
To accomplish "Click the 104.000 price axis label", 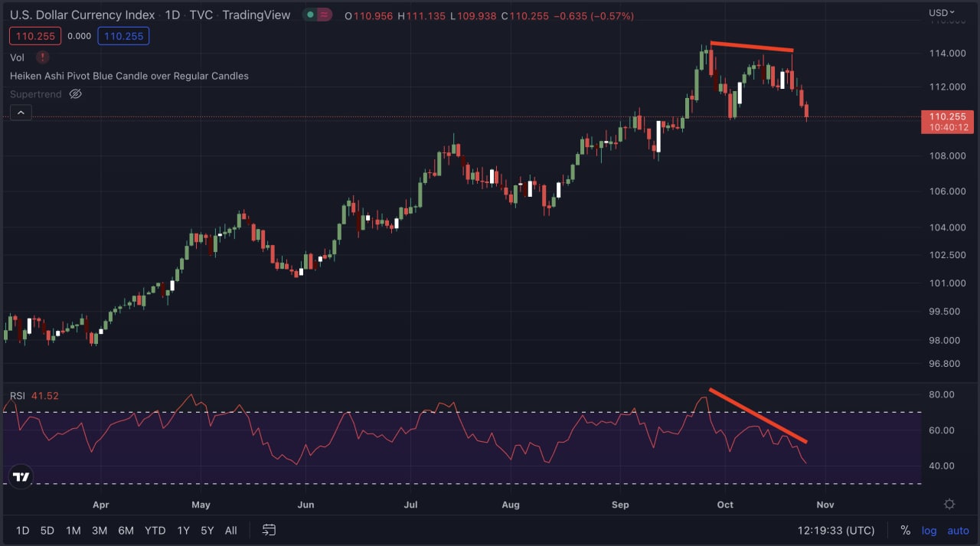I will point(947,227).
